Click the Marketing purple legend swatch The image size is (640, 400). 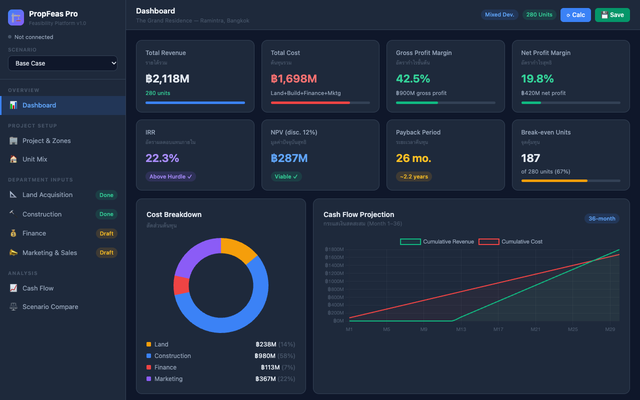[149, 379]
